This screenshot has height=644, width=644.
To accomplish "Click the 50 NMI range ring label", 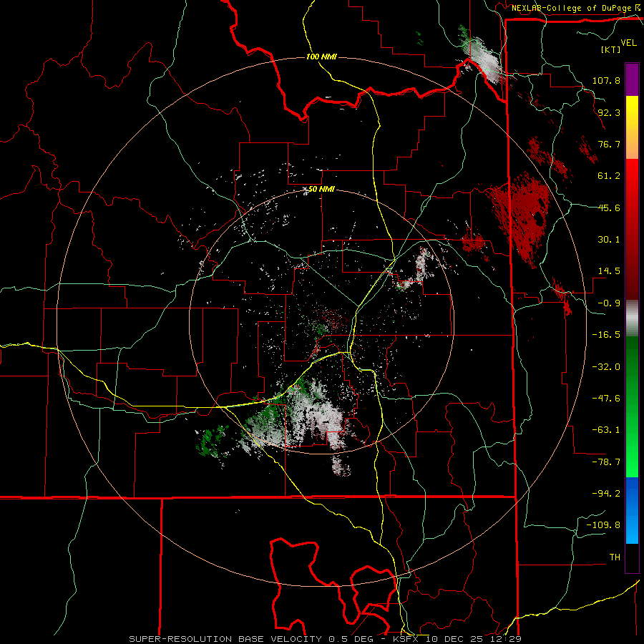I will coord(321,190).
